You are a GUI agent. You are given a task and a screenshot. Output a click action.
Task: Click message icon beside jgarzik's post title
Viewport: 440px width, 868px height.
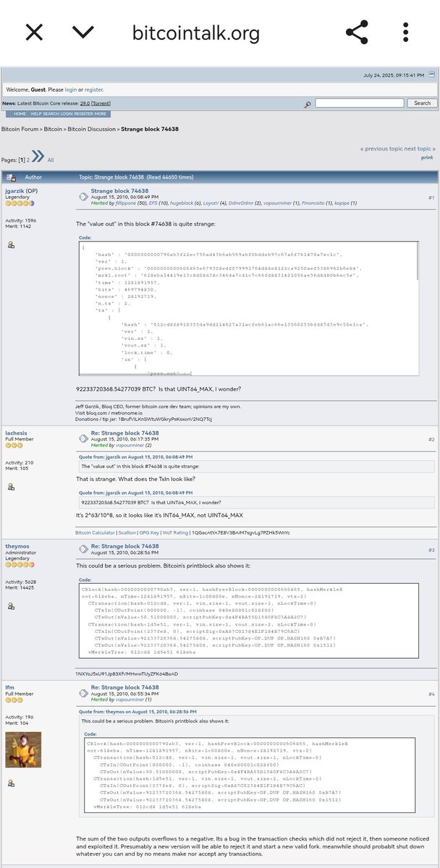pos(83,195)
